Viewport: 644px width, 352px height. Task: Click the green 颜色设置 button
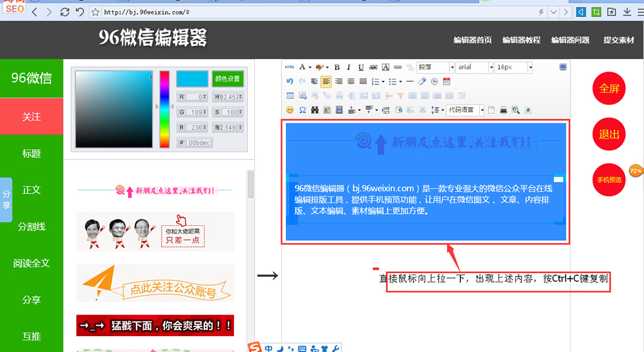click(x=227, y=78)
